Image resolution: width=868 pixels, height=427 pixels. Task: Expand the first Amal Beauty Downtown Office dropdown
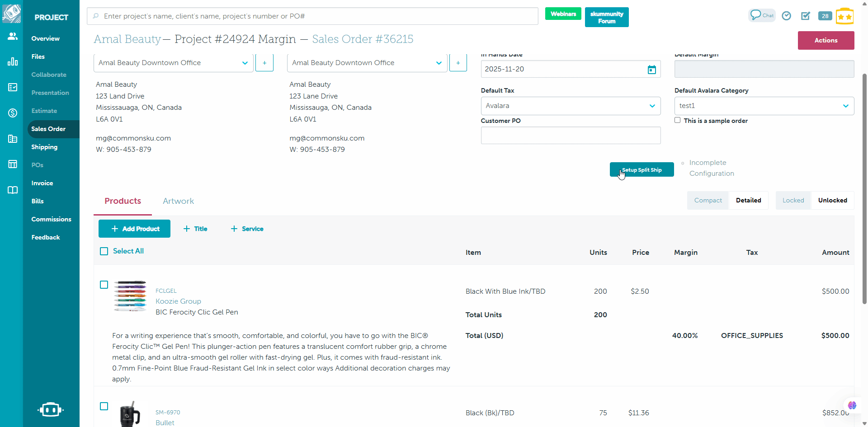(173, 63)
